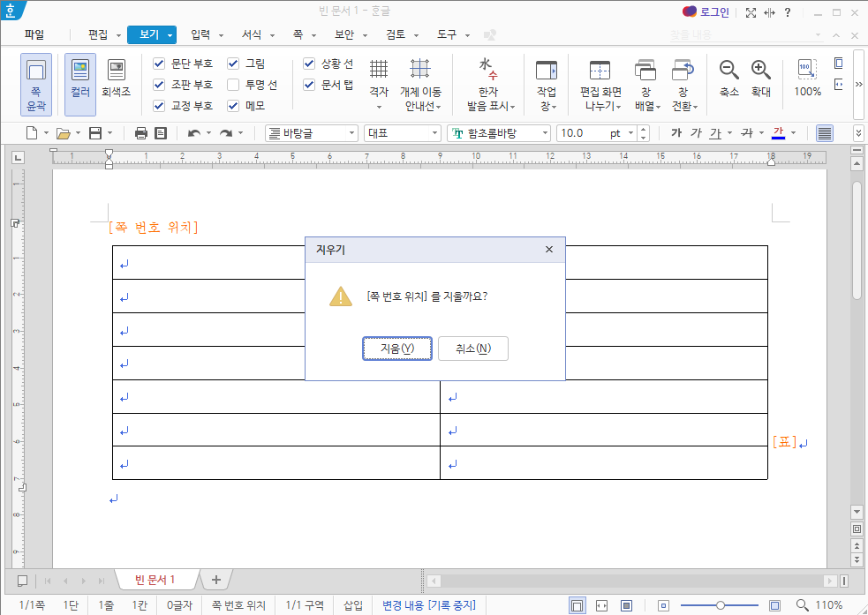Uncheck the 그림 checkbox
Screen dimensions: 868x615
pyautogui.click(x=233, y=64)
